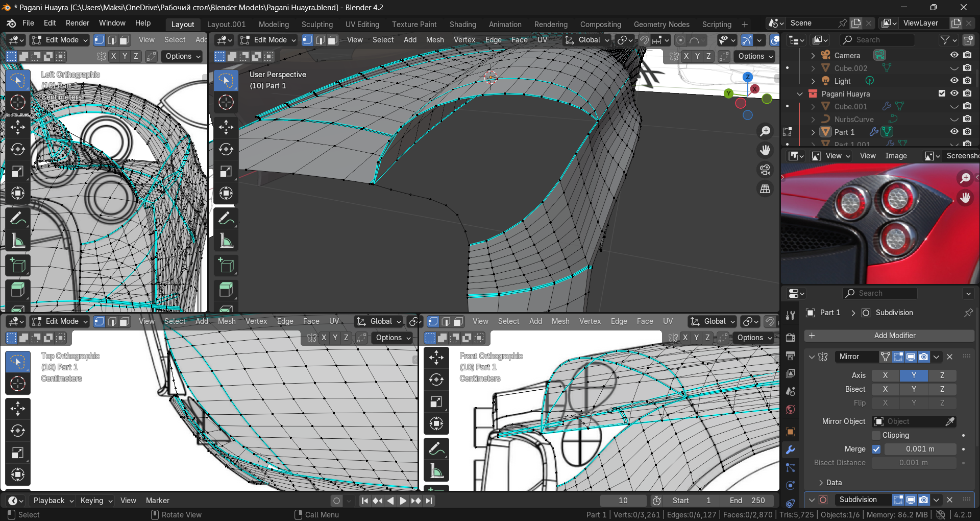This screenshot has width=980, height=521.
Task: Open the Global transform orientation dropdown in the perspective viewport
Action: click(x=587, y=40)
